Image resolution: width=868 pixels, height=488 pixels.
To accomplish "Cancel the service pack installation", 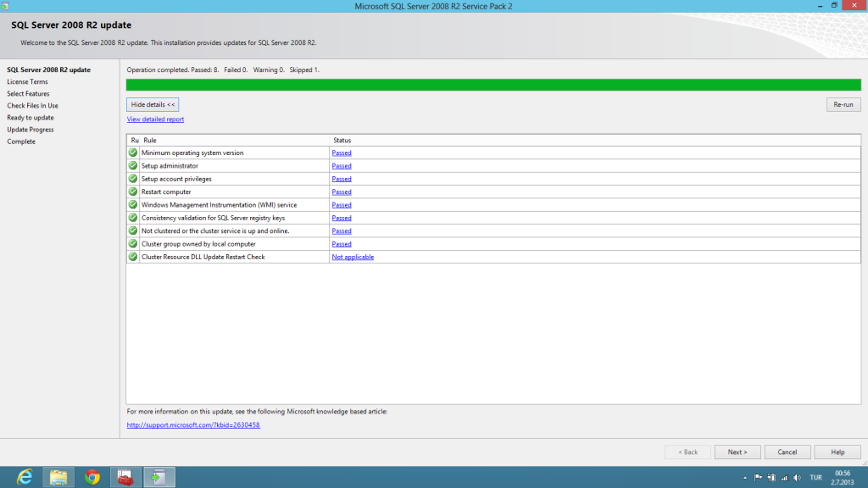I will click(787, 452).
